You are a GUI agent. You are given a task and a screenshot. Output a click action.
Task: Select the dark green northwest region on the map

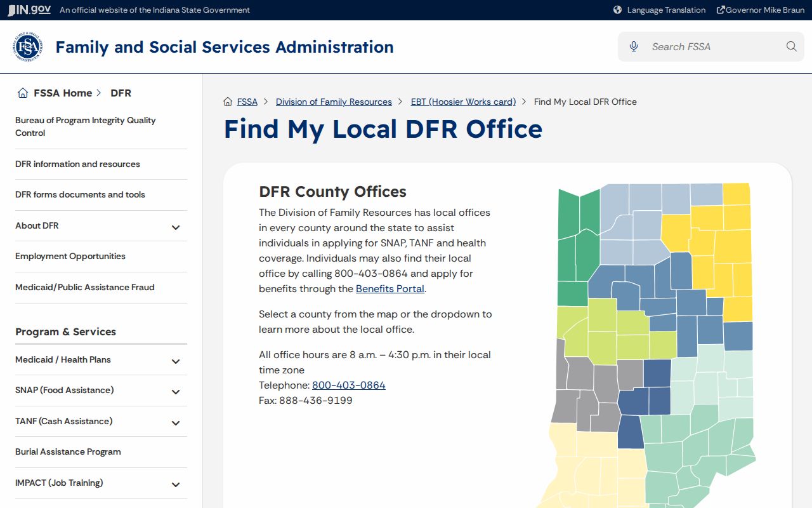577,248
